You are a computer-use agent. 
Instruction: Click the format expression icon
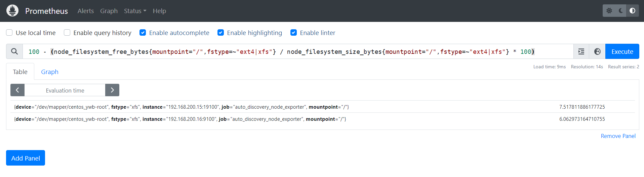pos(581,51)
